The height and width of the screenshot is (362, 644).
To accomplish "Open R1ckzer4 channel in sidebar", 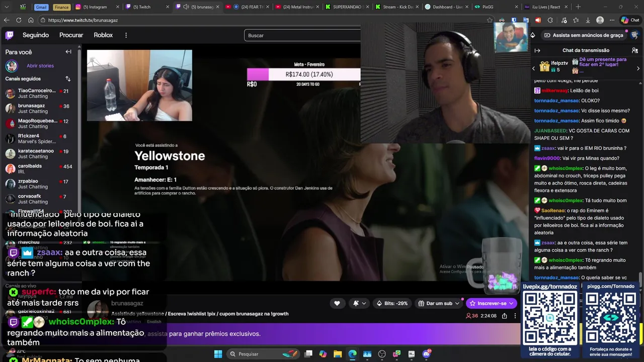I will pos(39,139).
